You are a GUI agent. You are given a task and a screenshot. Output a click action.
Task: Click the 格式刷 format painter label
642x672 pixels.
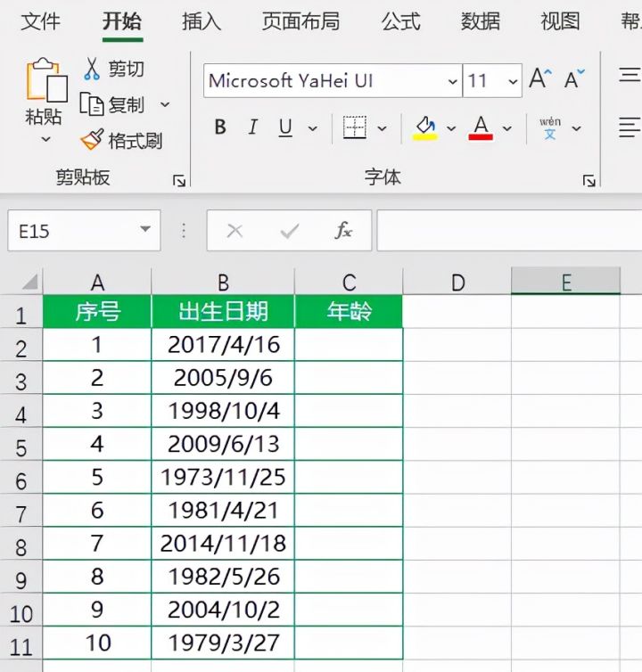136,141
